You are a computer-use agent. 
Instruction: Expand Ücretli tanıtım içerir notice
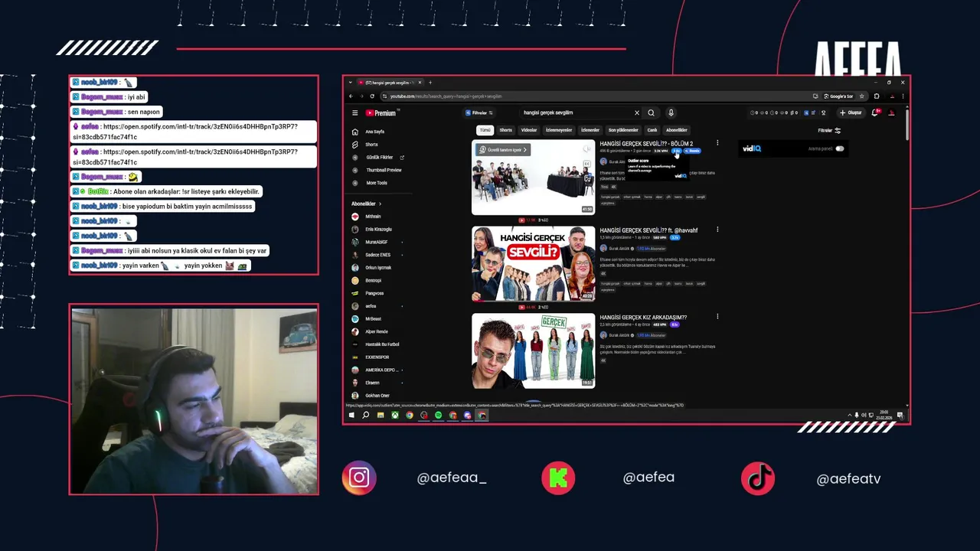click(503, 150)
